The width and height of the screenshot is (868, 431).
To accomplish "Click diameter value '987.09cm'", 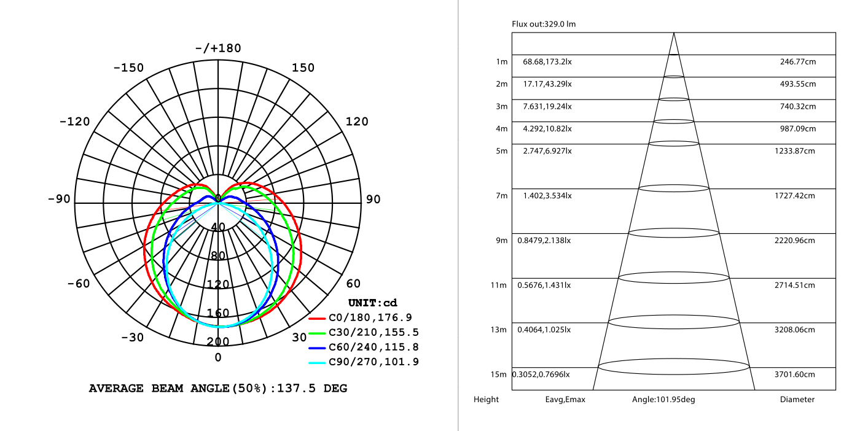I will click(x=798, y=129).
